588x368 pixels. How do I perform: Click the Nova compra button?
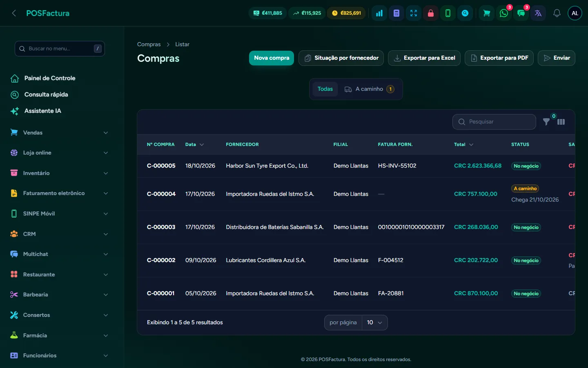[x=272, y=58]
